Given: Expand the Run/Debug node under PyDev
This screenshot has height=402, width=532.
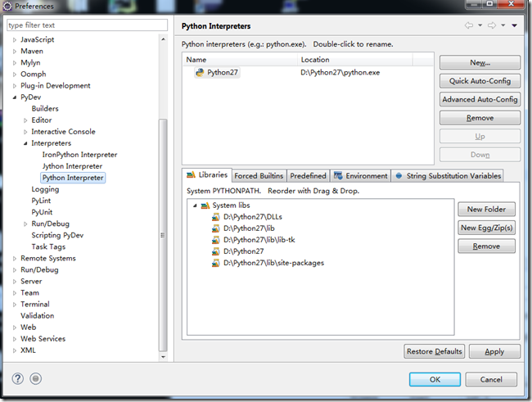Looking at the screenshot, I should (x=25, y=224).
